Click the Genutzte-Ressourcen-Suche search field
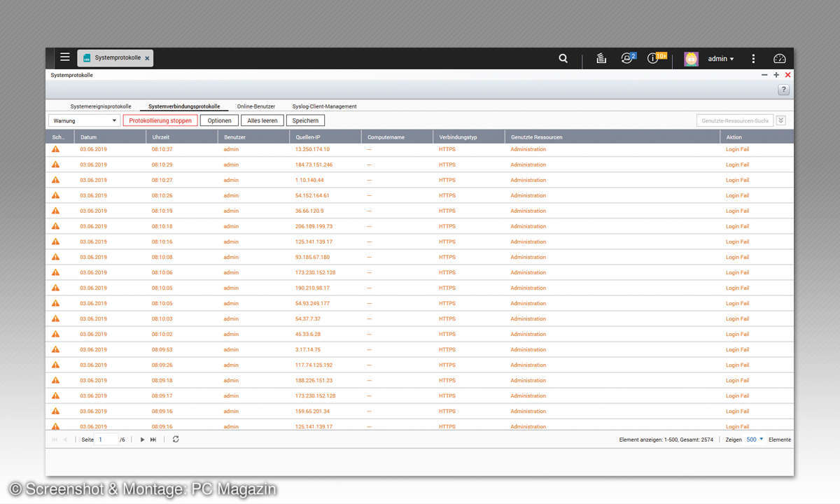840x504 pixels. point(735,120)
